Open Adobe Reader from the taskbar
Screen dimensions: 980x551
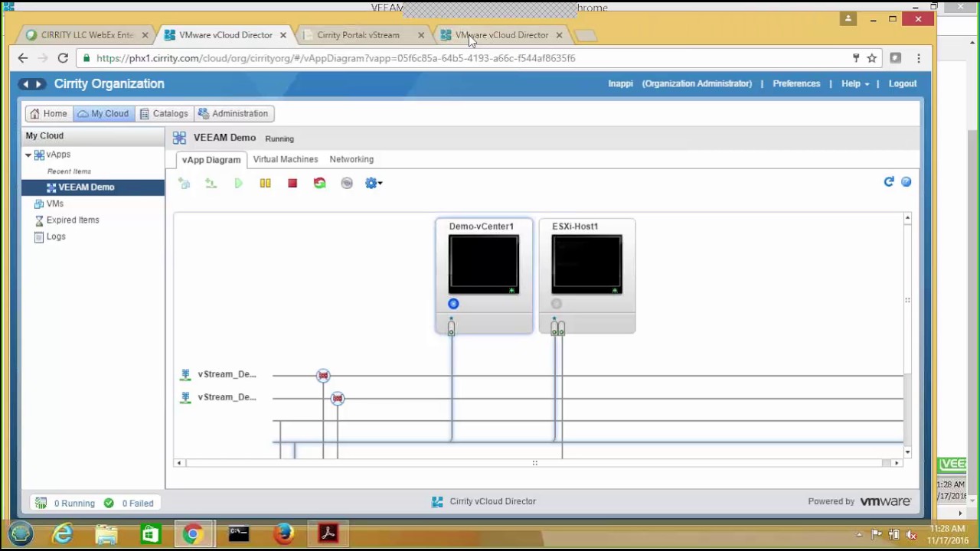[x=328, y=533]
